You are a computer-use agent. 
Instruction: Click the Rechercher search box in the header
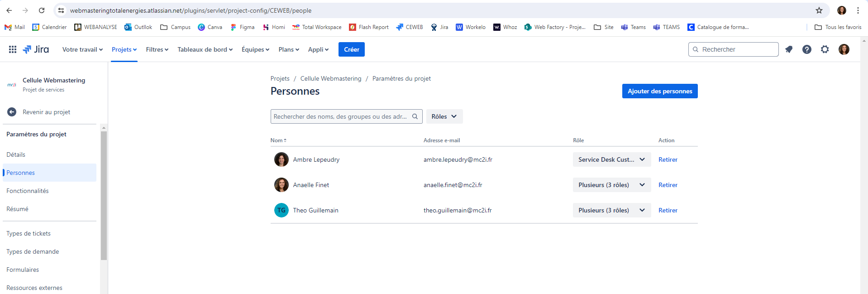click(734, 49)
